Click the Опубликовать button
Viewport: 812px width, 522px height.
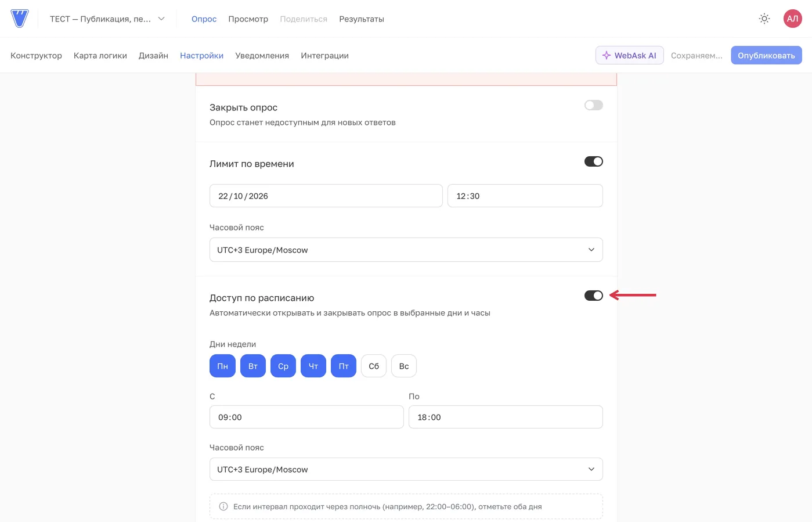coord(766,55)
